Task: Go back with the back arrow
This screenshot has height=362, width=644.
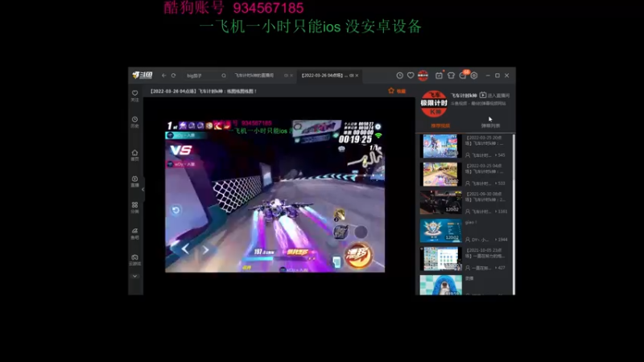Action: [164, 76]
